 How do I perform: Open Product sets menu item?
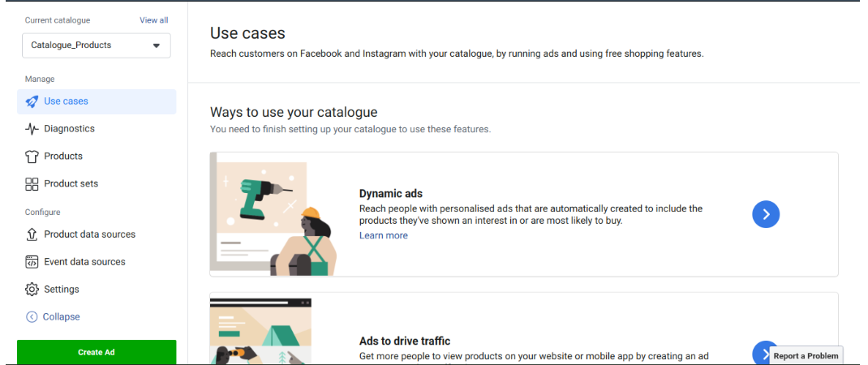click(71, 184)
